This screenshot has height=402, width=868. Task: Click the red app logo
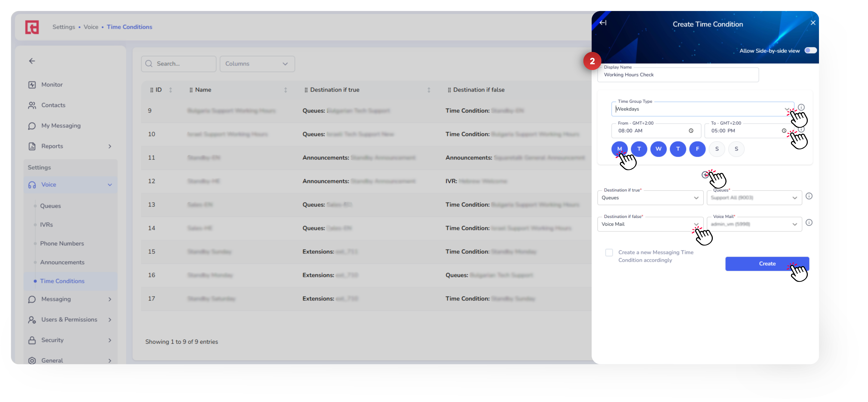pyautogui.click(x=32, y=27)
